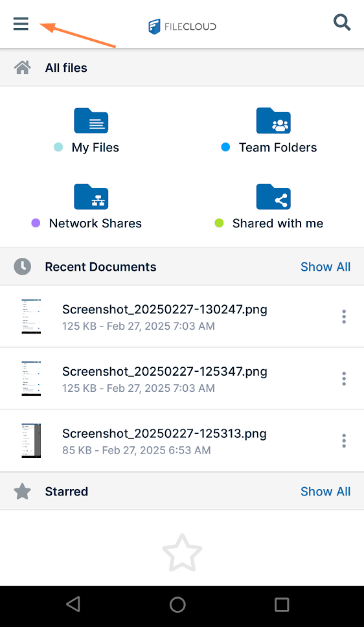Select the All files header label
The image size is (364, 627).
[66, 67]
